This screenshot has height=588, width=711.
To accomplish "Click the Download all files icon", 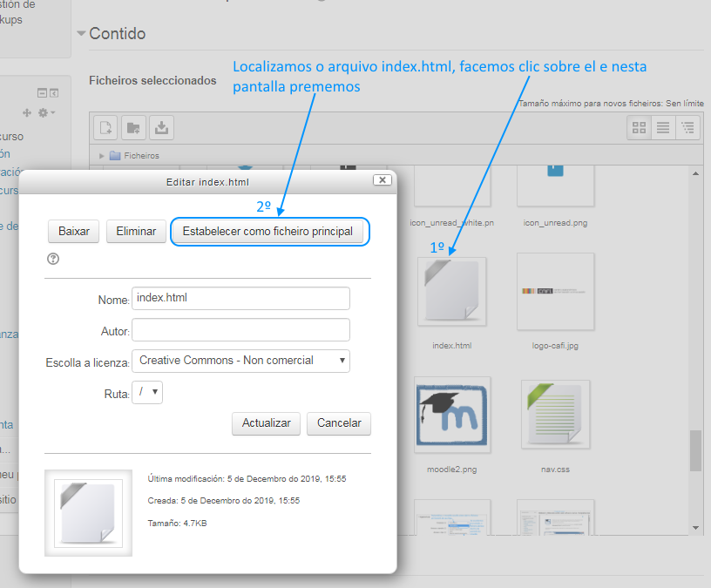I will tap(161, 127).
